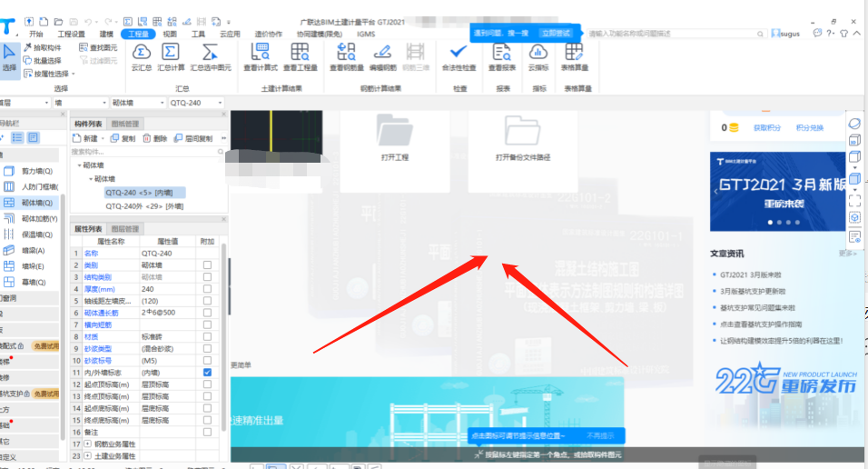Tick 附加 checkbox for 砌体通长筋 row

(x=207, y=313)
